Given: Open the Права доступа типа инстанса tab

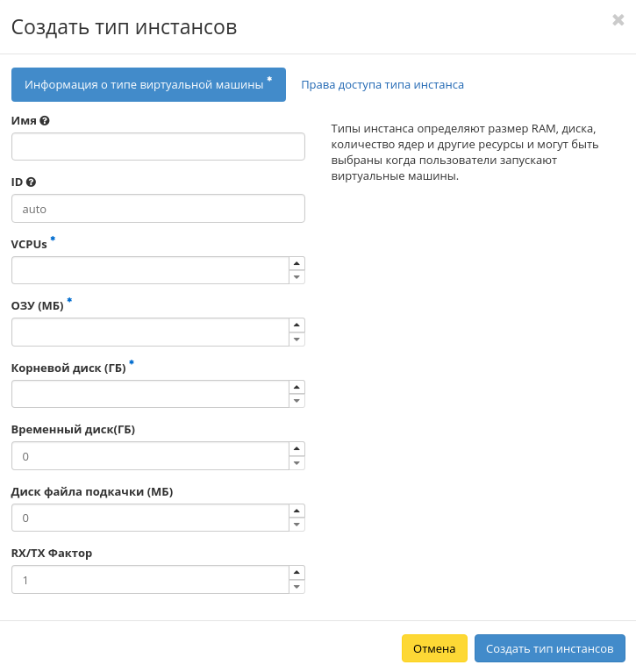Looking at the screenshot, I should [x=382, y=85].
